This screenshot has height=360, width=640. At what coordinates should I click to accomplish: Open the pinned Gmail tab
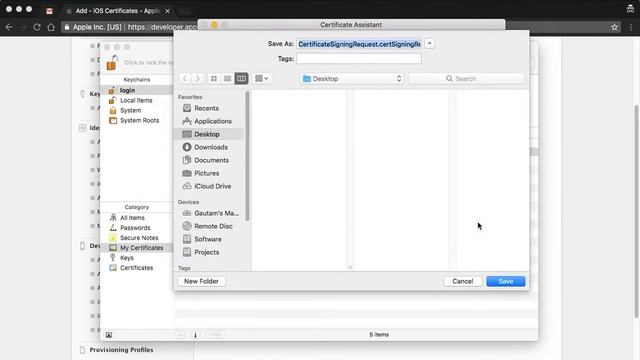point(49,11)
